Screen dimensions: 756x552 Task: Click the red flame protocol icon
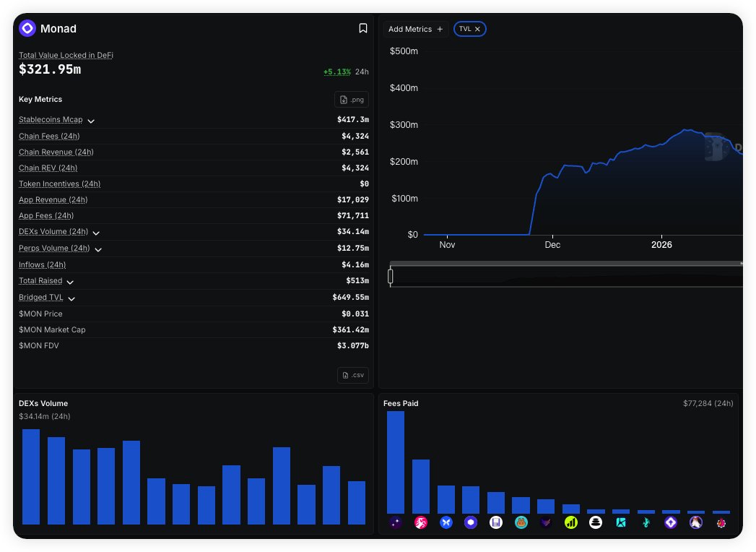click(x=721, y=522)
